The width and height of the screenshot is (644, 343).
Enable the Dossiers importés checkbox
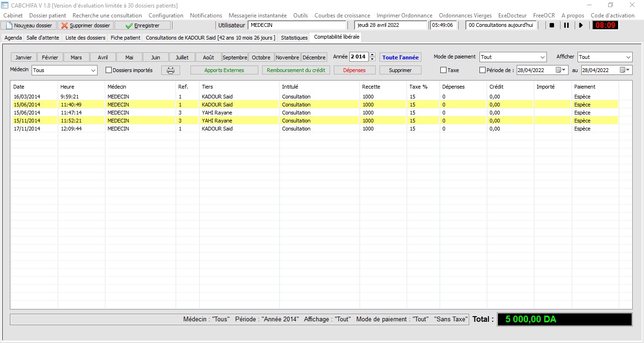(x=109, y=70)
